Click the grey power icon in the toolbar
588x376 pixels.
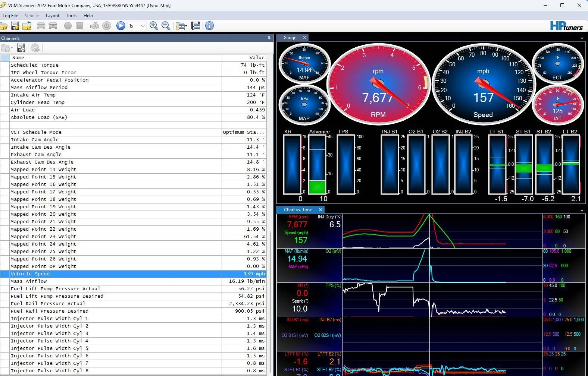(107, 26)
